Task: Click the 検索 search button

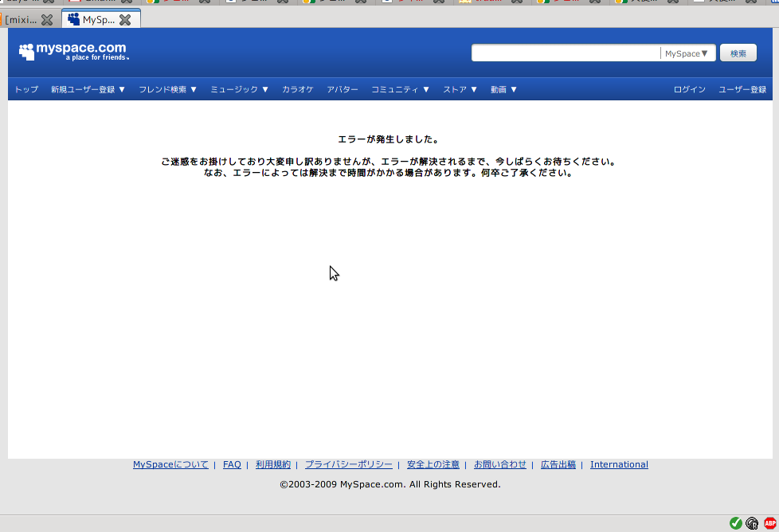Action: (x=738, y=53)
